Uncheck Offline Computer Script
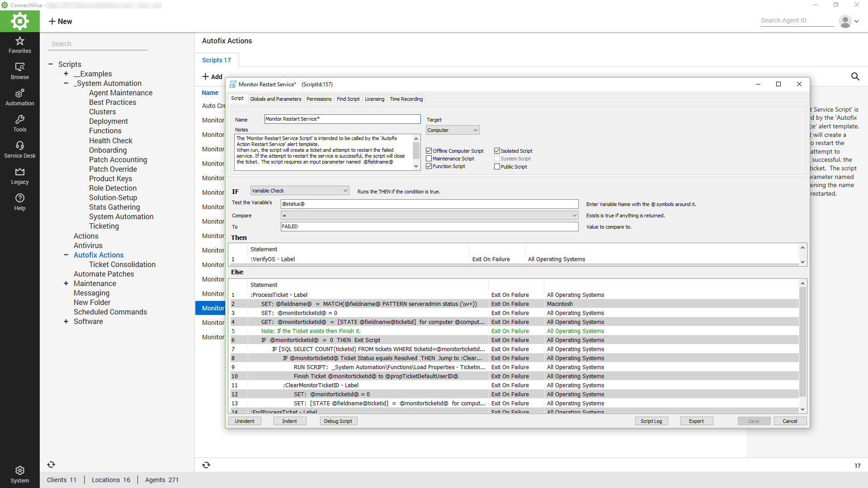The height and width of the screenshot is (488, 868). click(x=429, y=151)
